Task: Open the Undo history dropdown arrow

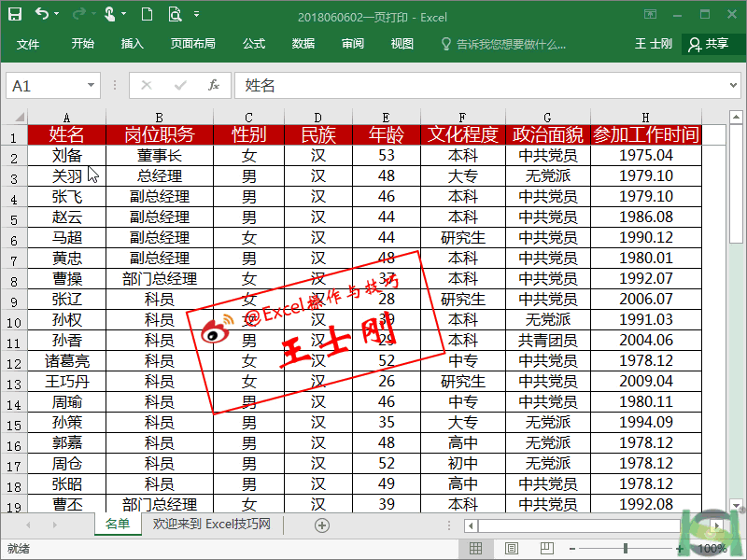Action: (56, 15)
